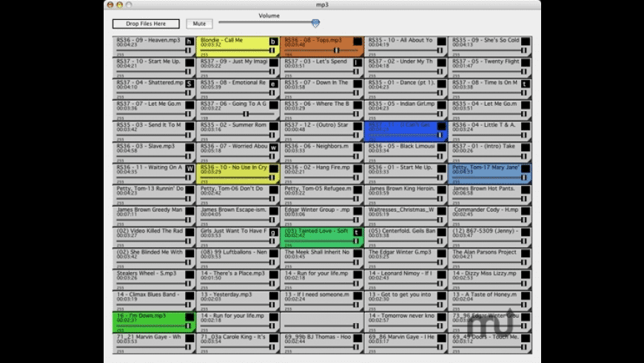
Task: Click the black hotkey square on Slave.mp3
Action: point(189,147)
